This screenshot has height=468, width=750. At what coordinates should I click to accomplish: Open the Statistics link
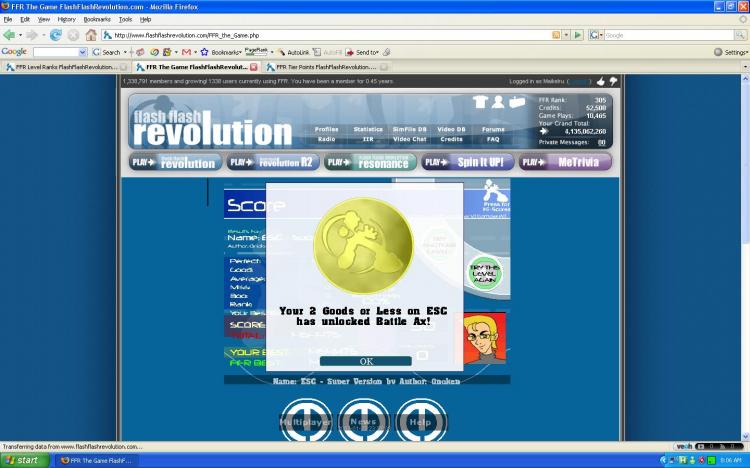(368, 129)
